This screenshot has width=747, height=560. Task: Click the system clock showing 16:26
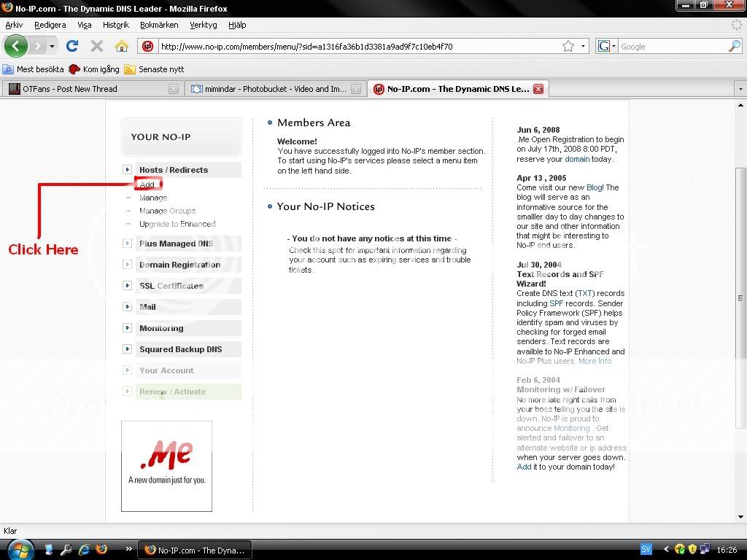[727, 550]
